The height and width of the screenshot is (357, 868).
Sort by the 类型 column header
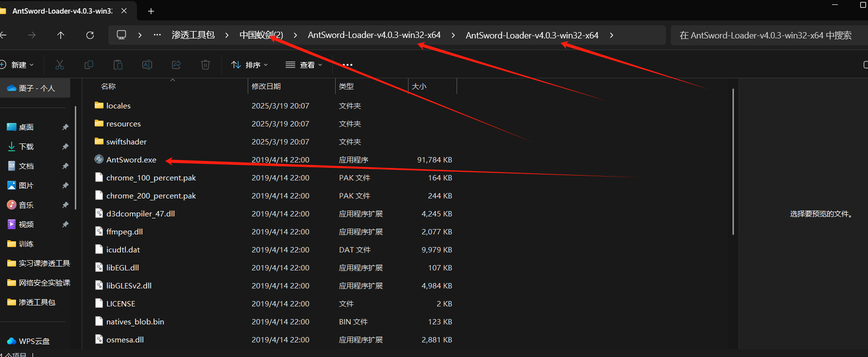point(346,86)
